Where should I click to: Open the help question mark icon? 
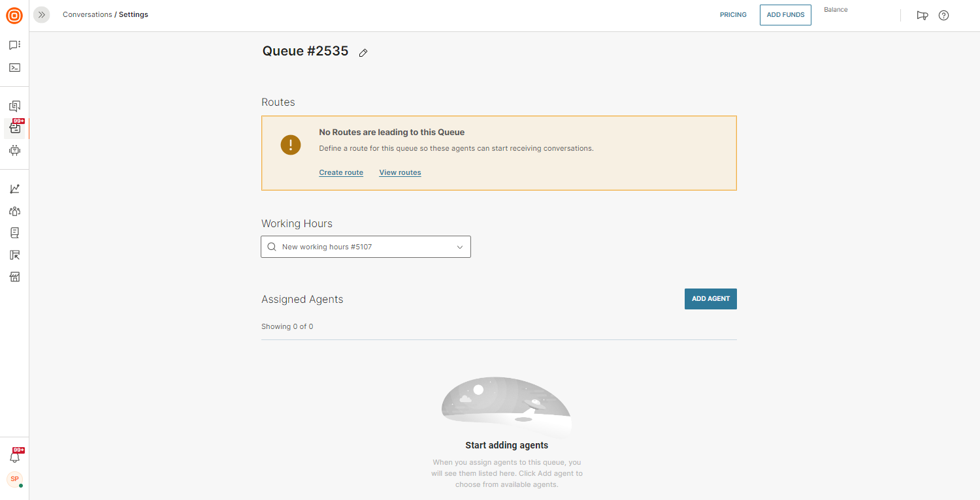[943, 16]
